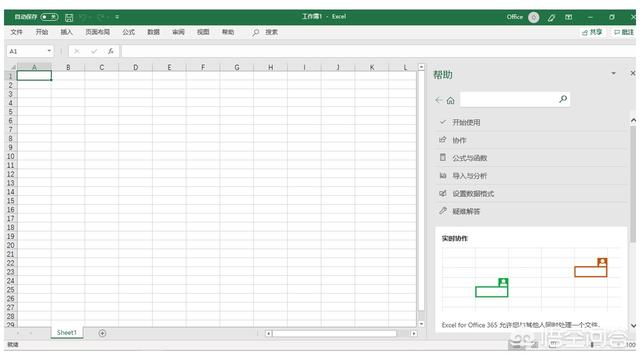
Task: Click the Help pane scrollbar down arrow
Action: [633, 326]
